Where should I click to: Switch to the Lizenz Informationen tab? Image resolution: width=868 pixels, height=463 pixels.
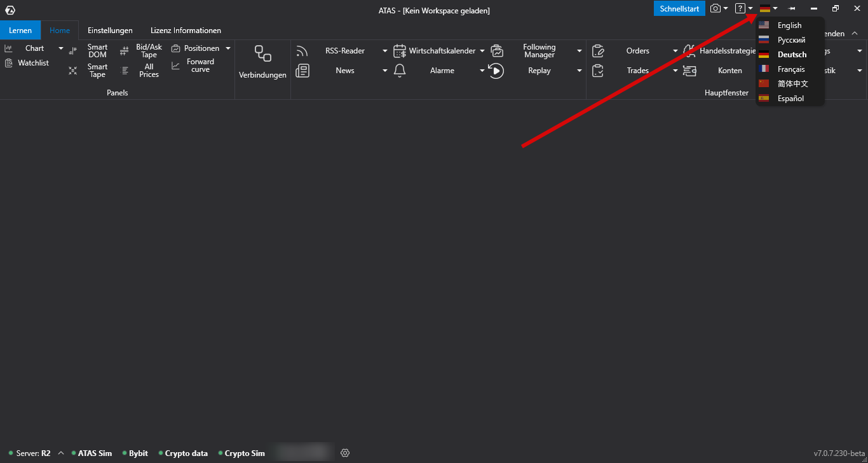click(186, 31)
